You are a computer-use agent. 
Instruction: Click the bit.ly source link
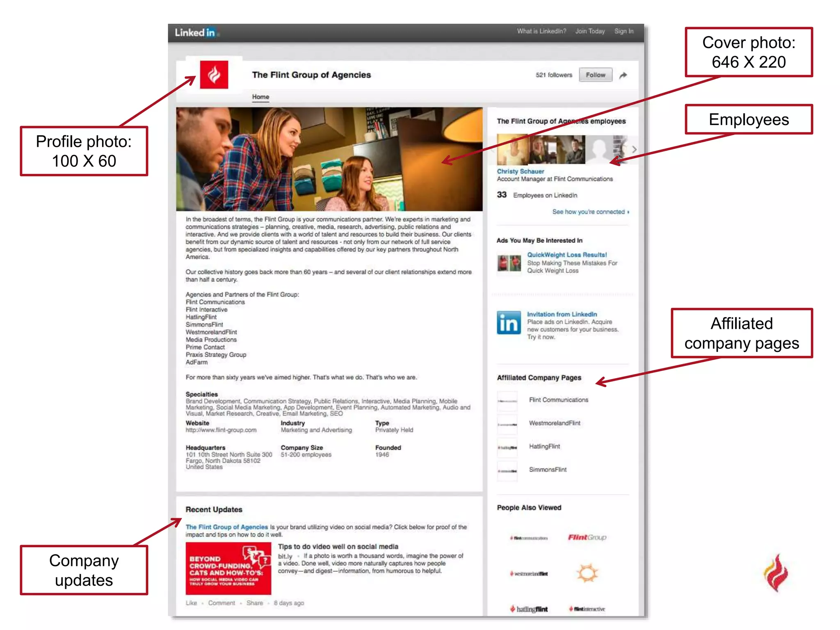coord(285,556)
